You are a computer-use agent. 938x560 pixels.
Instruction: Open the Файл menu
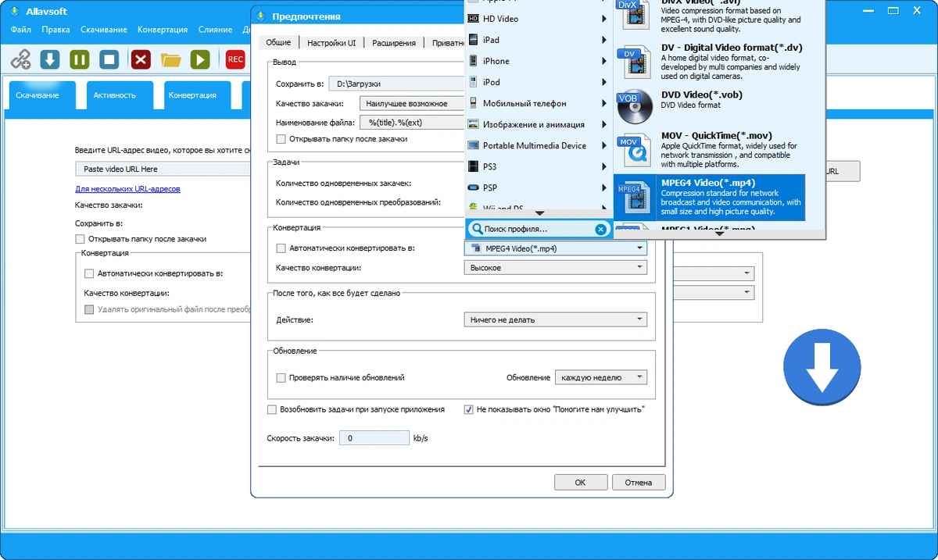21,30
